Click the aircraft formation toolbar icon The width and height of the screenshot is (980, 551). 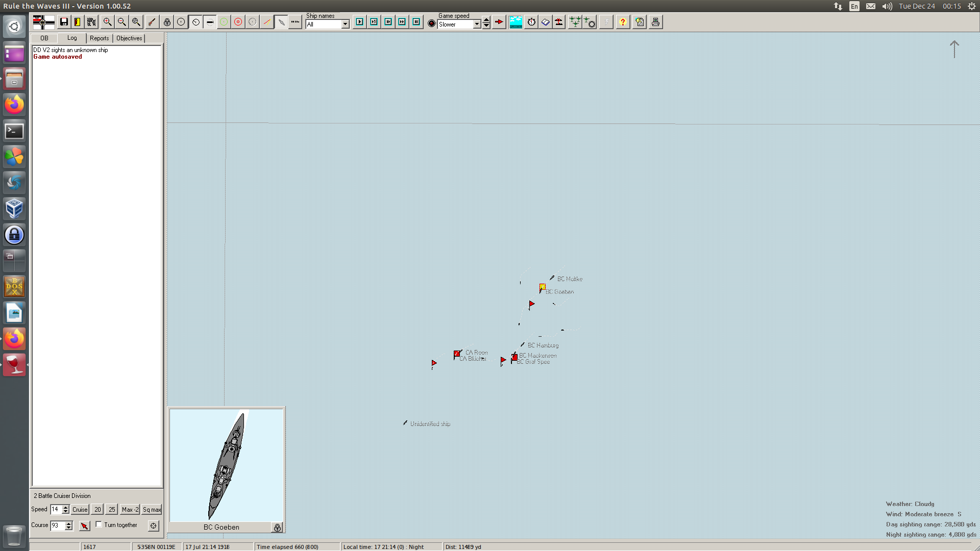tap(575, 22)
